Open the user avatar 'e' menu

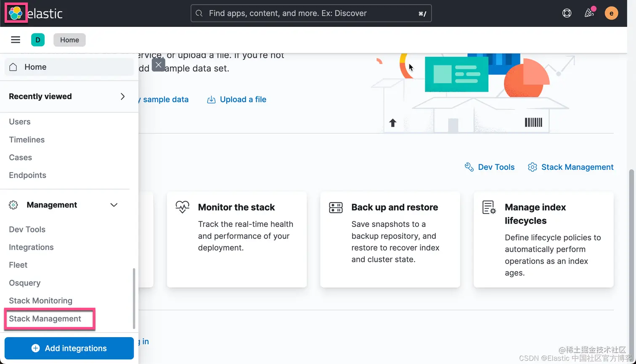coord(611,13)
